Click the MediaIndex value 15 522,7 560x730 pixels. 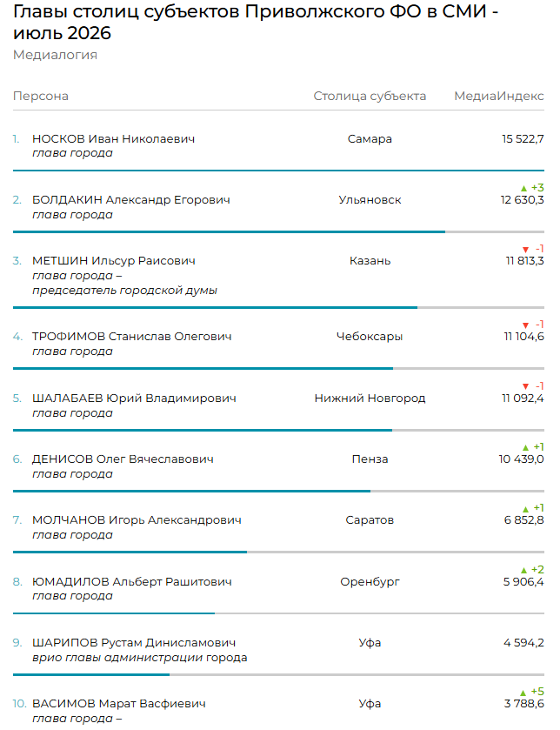(x=523, y=138)
